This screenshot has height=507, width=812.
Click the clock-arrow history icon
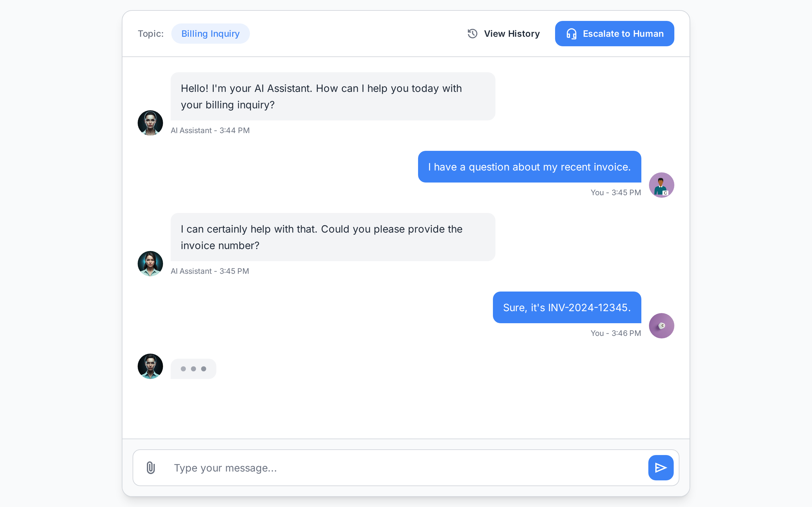(472, 34)
